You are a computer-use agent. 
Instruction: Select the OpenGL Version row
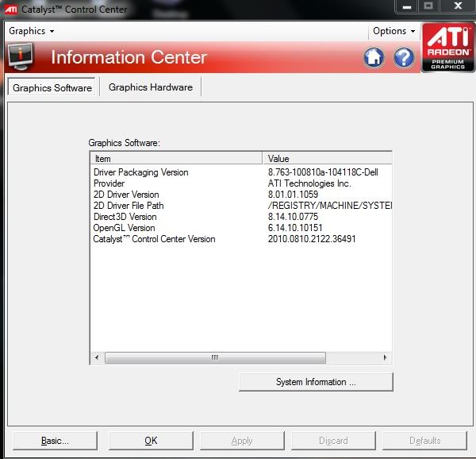pos(241,228)
